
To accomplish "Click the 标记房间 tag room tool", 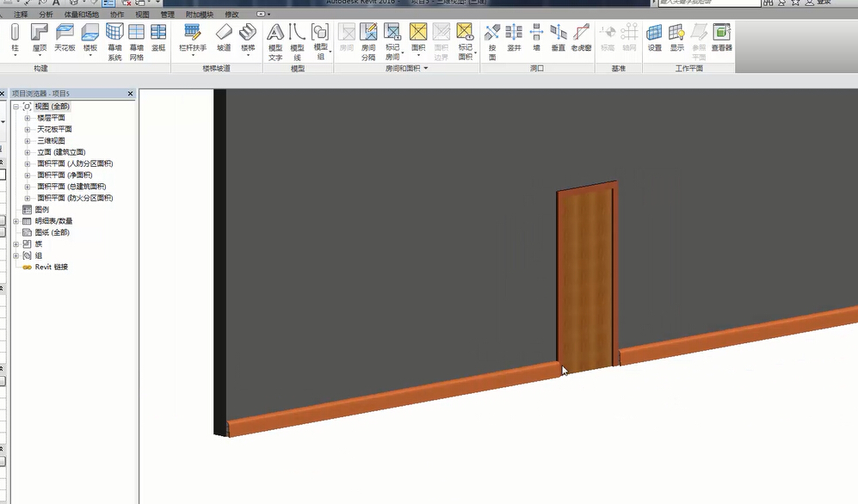I will [392, 41].
